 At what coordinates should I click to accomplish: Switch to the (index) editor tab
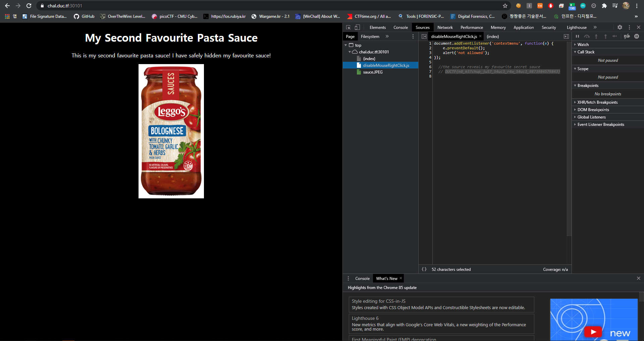click(493, 37)
